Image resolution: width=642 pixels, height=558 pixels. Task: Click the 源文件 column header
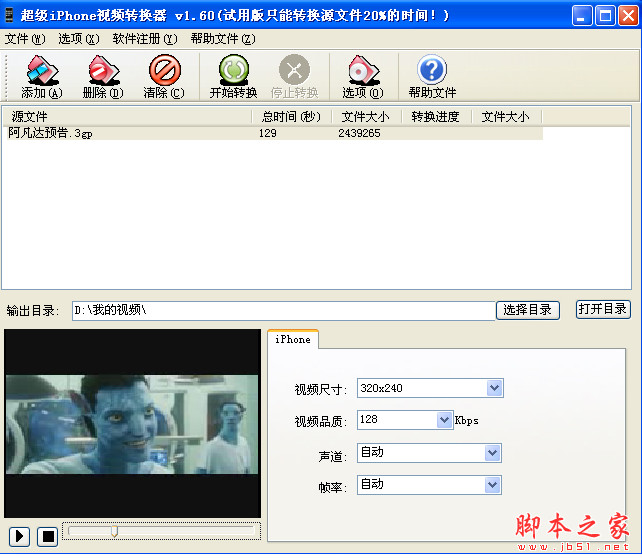click(127, 117)
